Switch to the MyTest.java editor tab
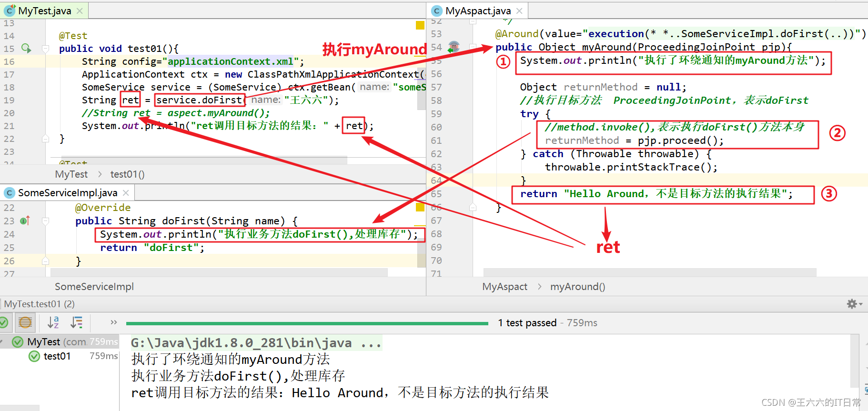This screenshot has height=411, width=868. (44, 10)
